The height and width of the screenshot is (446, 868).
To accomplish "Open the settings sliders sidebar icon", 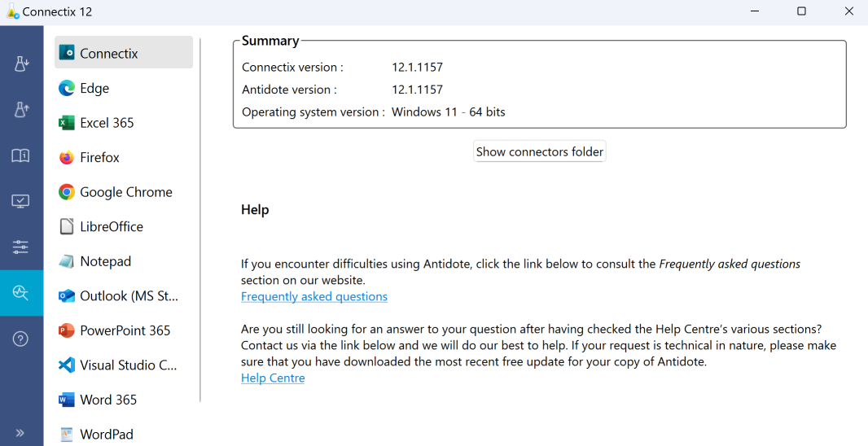I will coord(21,247).
